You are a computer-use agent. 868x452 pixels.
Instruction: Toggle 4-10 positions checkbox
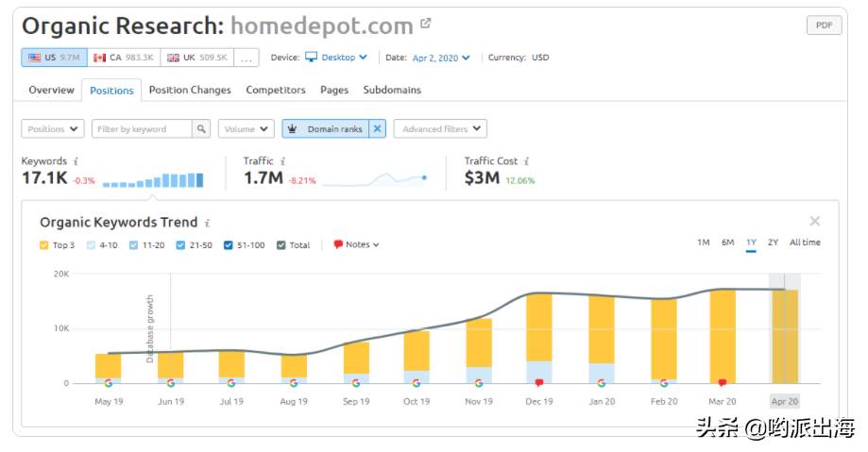[91, 245]
